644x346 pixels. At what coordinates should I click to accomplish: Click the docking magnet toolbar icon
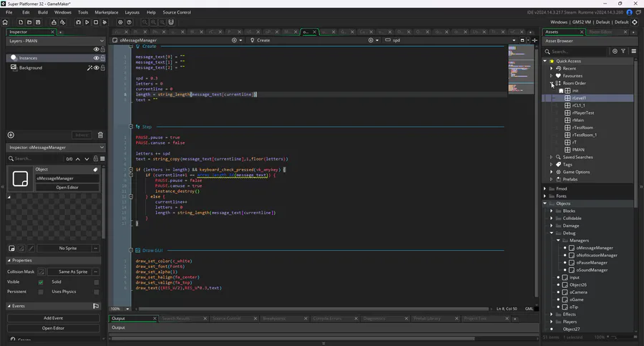click(x=171, y=22)
